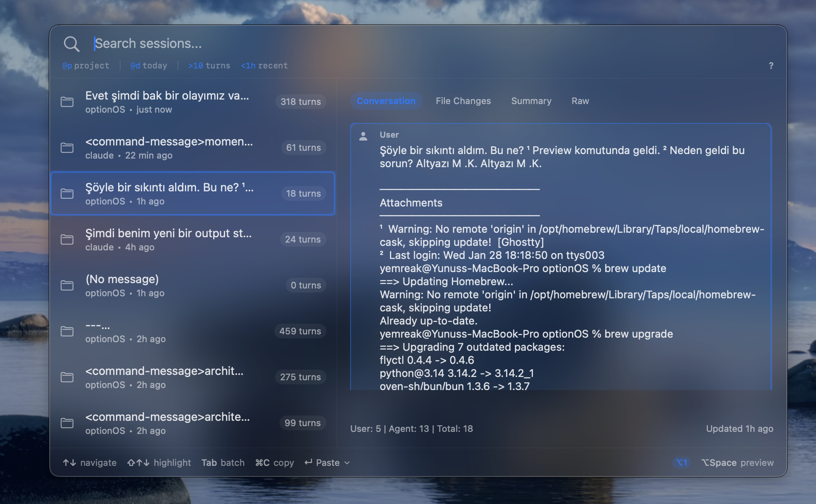
Task: Open the Summary tab
Action: tap(531, 101)
